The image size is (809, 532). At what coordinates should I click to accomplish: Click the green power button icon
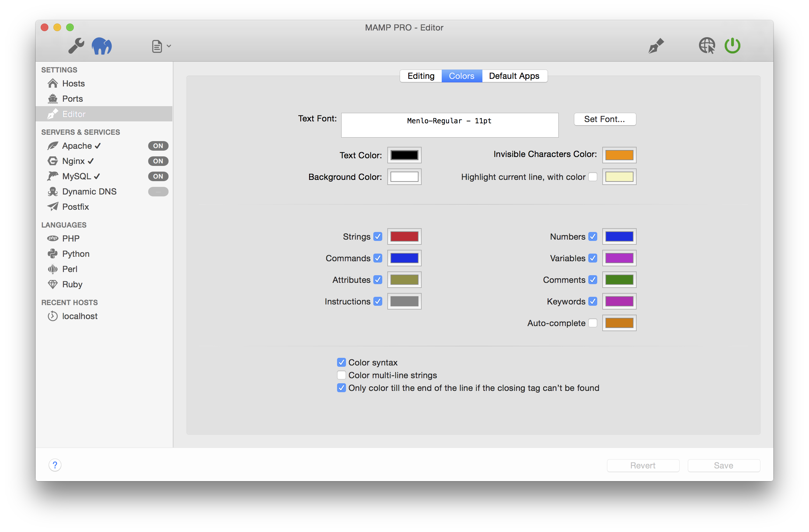coord(732,45)
